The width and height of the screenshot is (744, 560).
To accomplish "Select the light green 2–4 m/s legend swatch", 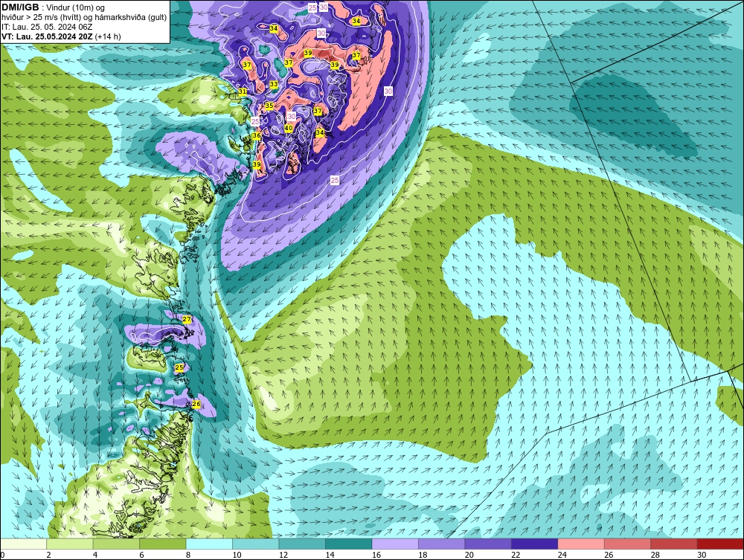I will (70, 544).
